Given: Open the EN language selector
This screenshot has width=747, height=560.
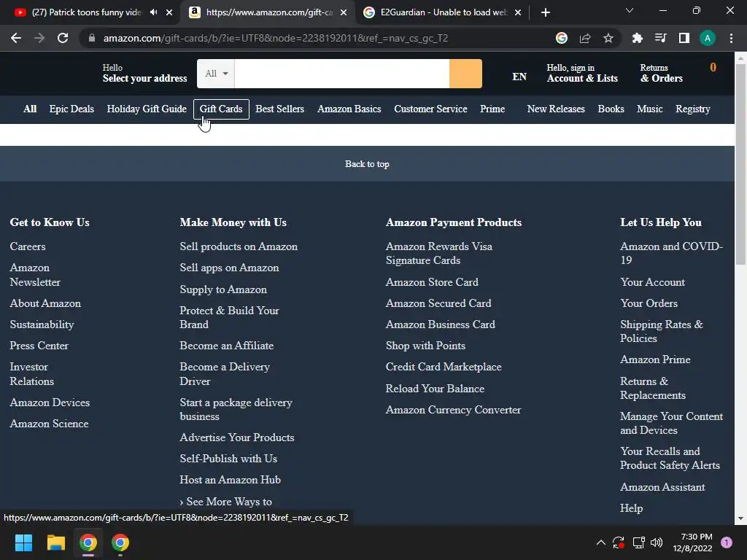Looking at the screenshot, I should point(519,77).
